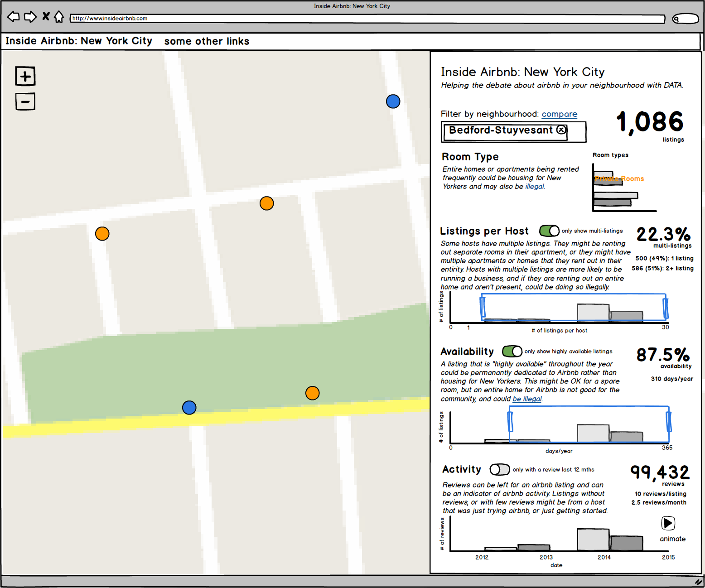Click the lower light bar in room types

615,196
